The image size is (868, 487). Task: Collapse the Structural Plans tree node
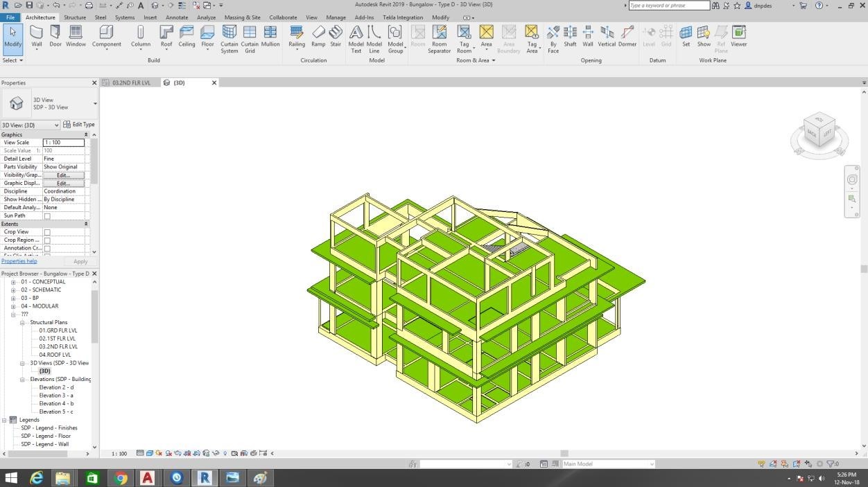point(22,323)
